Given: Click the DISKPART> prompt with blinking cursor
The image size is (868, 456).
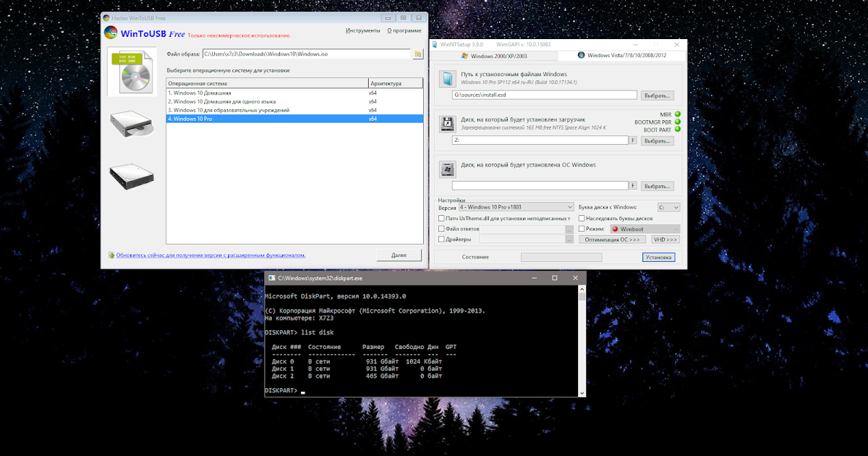Looking at the screenshot, I should point(285,391).
